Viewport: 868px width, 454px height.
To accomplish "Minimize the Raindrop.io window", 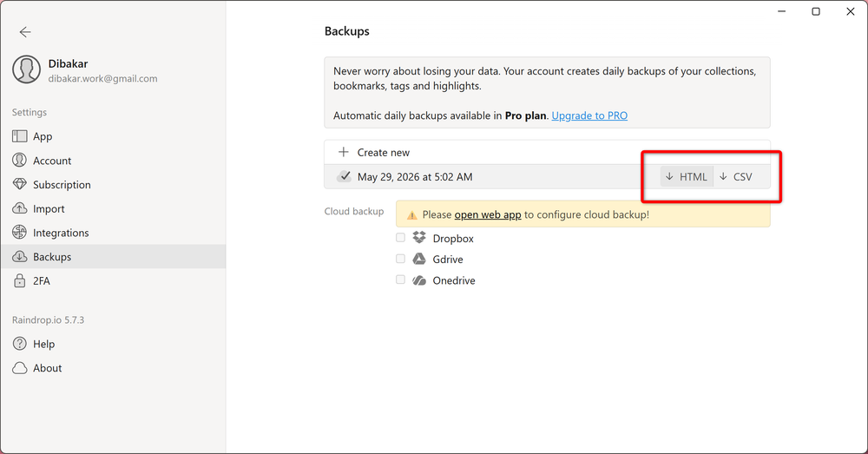I will pos(782,11).
